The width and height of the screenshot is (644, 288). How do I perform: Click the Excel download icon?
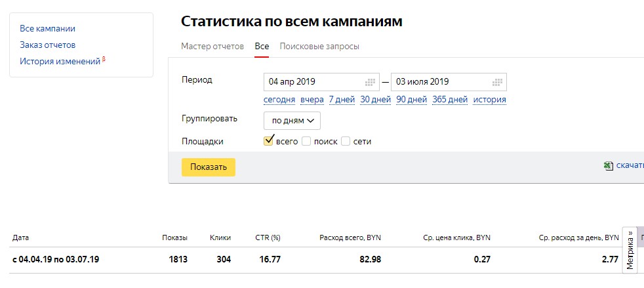[x=608, y=167]
